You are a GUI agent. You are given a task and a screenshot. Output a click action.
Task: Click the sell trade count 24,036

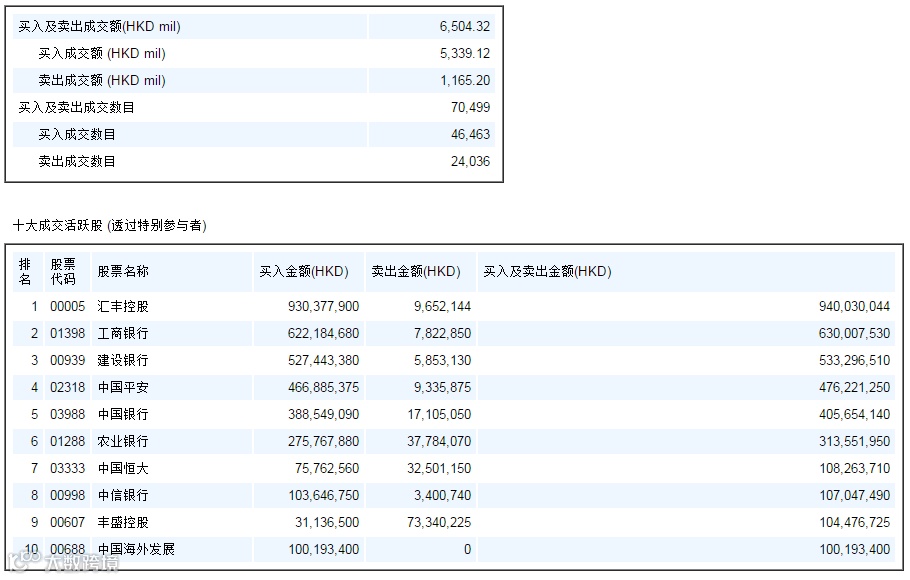(x=470, y=161)
